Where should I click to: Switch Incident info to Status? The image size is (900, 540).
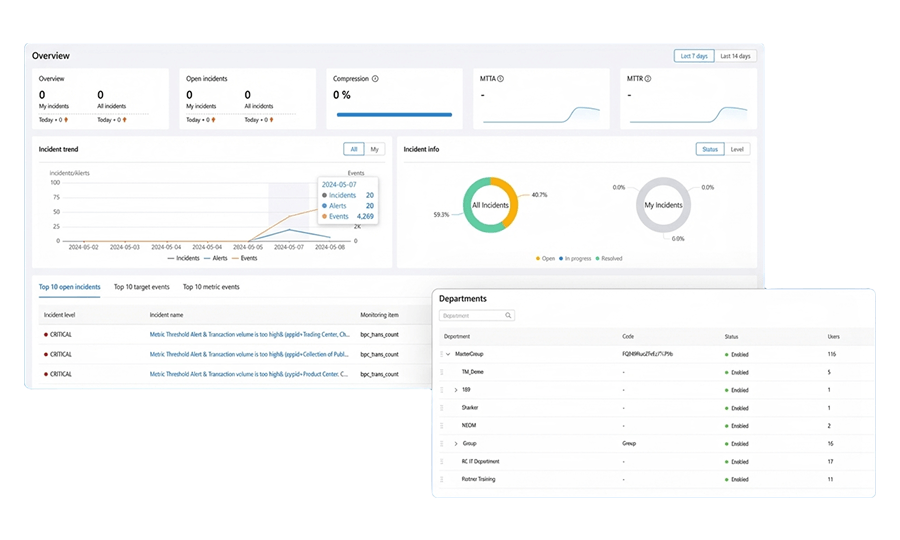pyautogui.click(x=710, y=149)
